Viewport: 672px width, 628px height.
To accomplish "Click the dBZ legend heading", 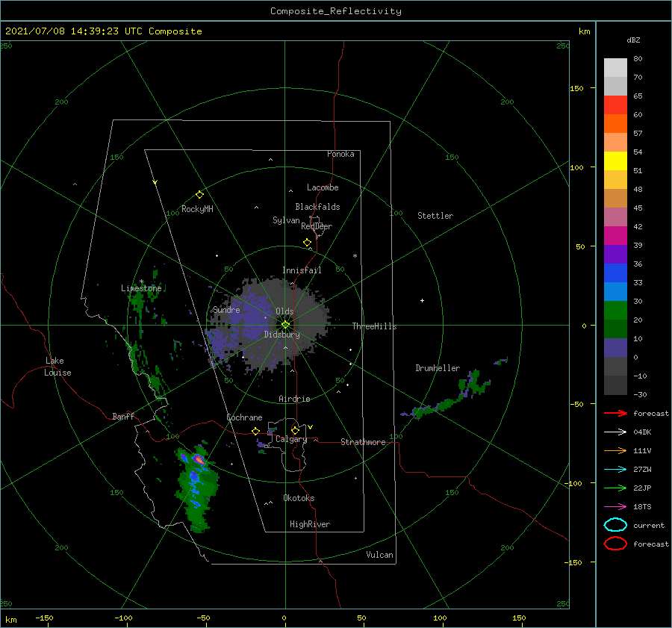I will (x=633, y=40).
